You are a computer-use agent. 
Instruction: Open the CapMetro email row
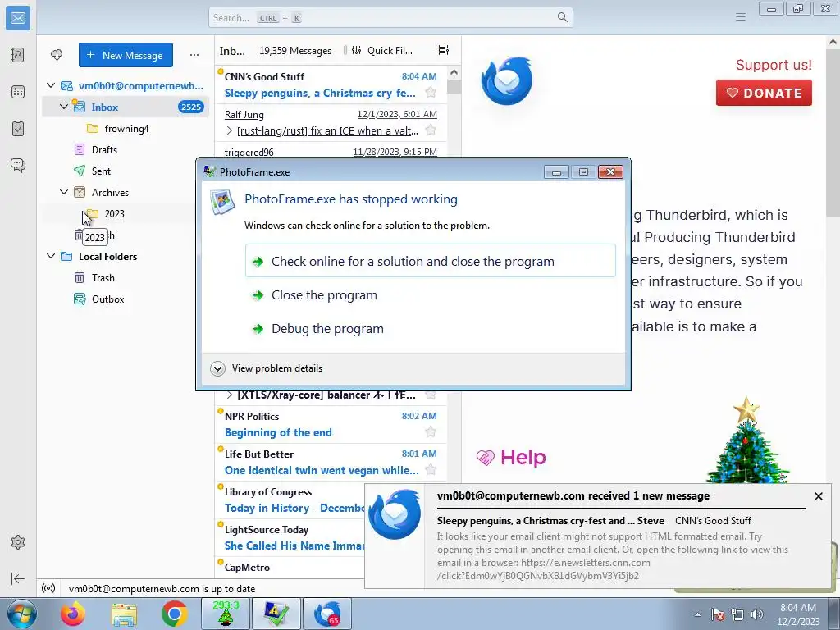(290, 568)
